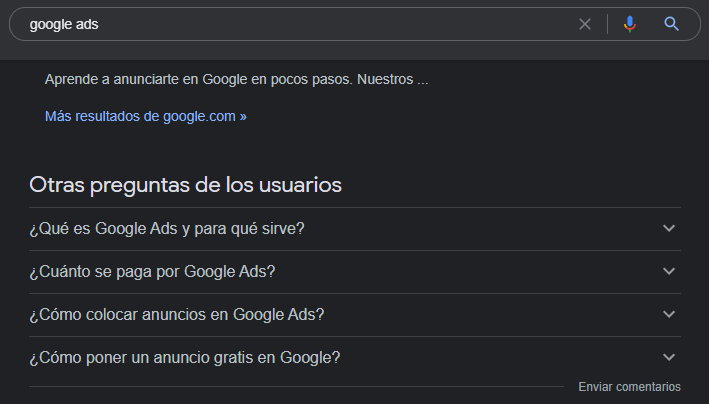Click snippet text 'Aprende a anunciarte en Google en pocos pasos'
The width and height of the screenshot is (709, 404).
click(x=199, y=79)
